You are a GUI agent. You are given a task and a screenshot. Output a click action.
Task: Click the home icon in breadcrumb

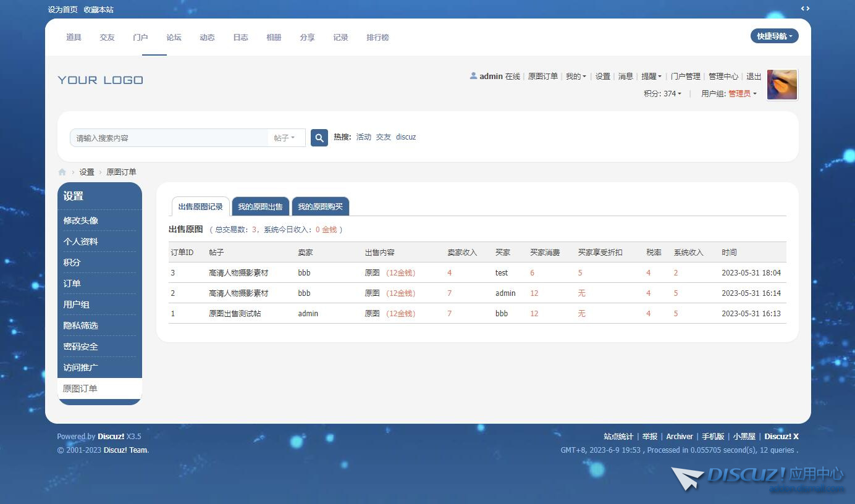62,172
